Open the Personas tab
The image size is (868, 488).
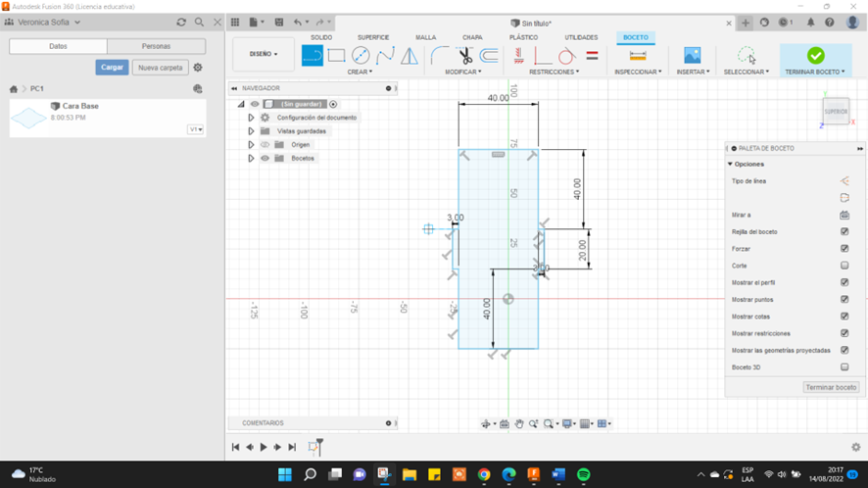pos(156,46)
